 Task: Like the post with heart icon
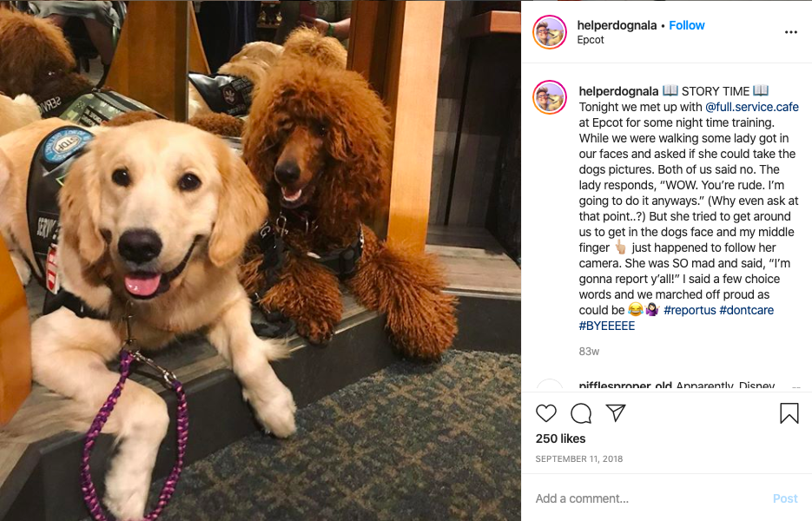pyautogui.click(x=546, y=413)
